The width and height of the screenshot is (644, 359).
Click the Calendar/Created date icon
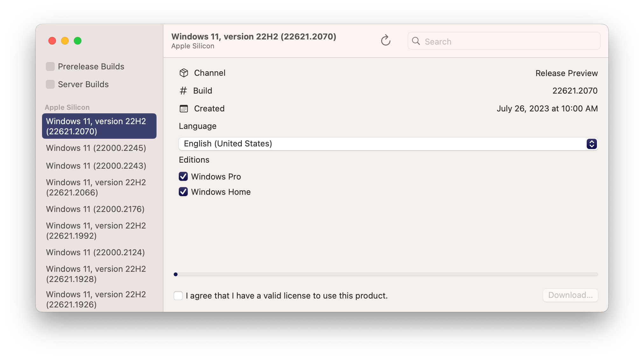point(183,108)
